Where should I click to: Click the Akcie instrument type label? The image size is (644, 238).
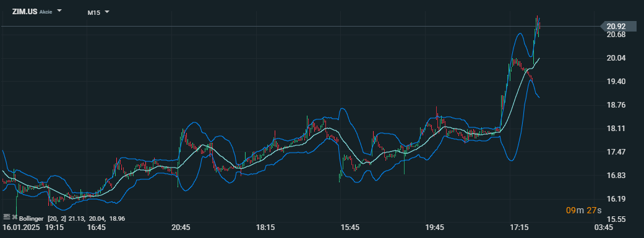pyautogui.click(x=46, y=12)
